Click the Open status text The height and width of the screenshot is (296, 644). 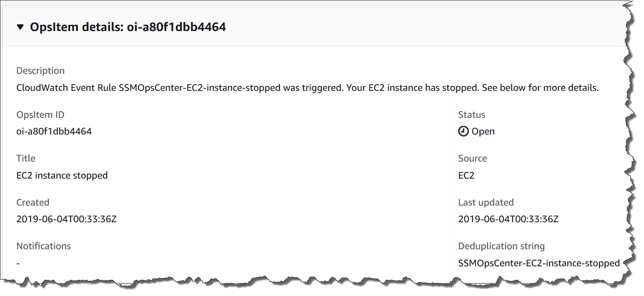point(483,131)
